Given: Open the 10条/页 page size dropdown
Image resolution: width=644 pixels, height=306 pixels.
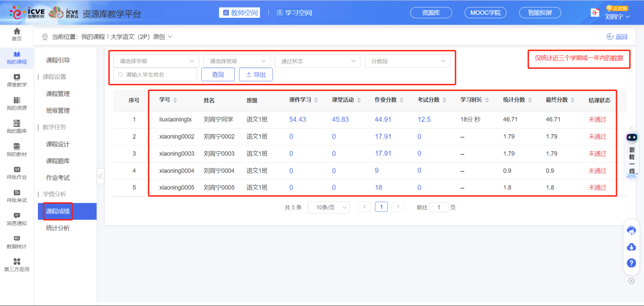Looking at the screenshot, I should click(x=328, y=207).
